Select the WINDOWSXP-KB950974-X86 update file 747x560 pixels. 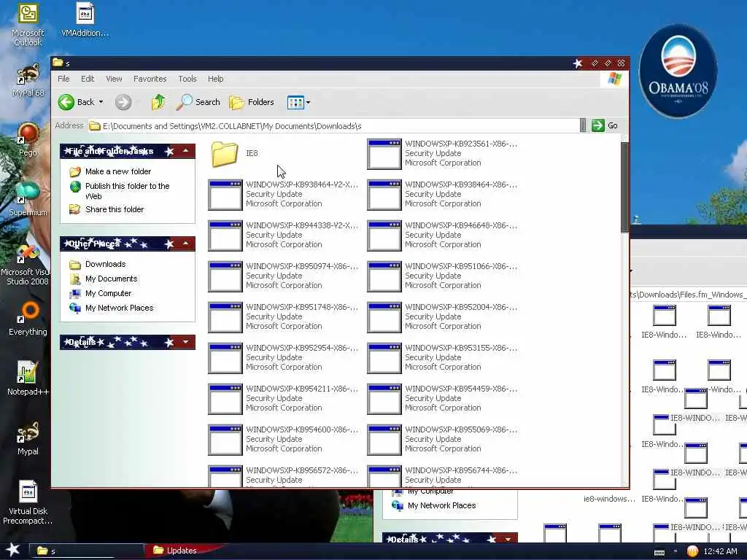[x=283, y=276]
